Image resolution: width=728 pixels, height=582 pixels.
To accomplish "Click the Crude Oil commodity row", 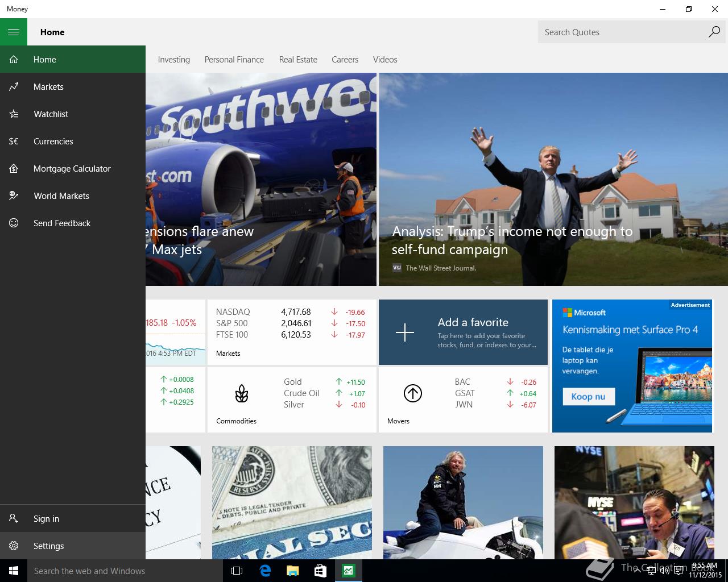I will pos(324,393).
